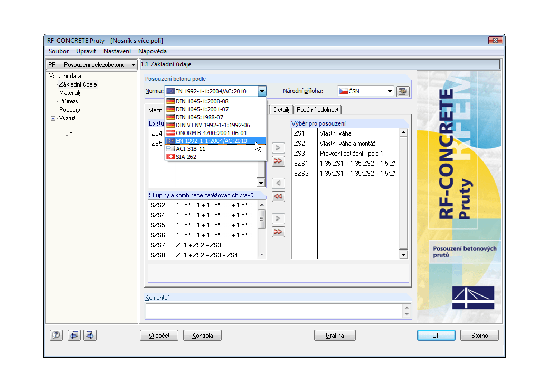Click the Výpočet button

click(x=159, y=336)
